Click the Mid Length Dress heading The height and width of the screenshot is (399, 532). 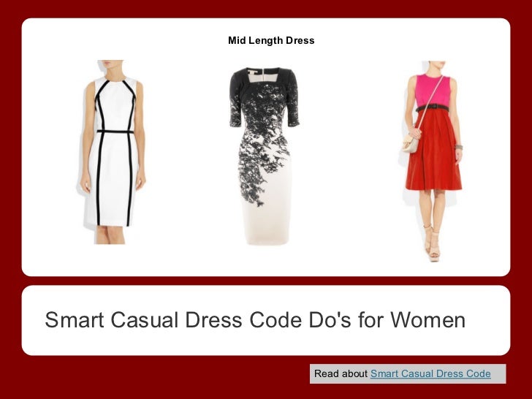pyautogui.click(x=271, y=40)
